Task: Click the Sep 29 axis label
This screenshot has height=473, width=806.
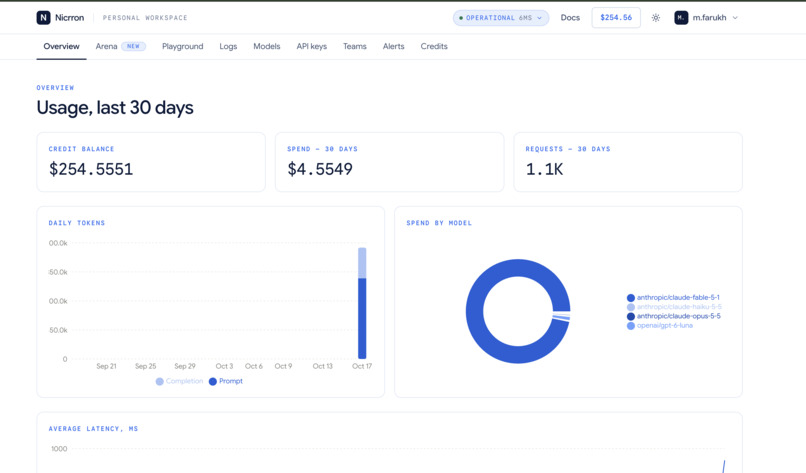Action: click(185, 366)
